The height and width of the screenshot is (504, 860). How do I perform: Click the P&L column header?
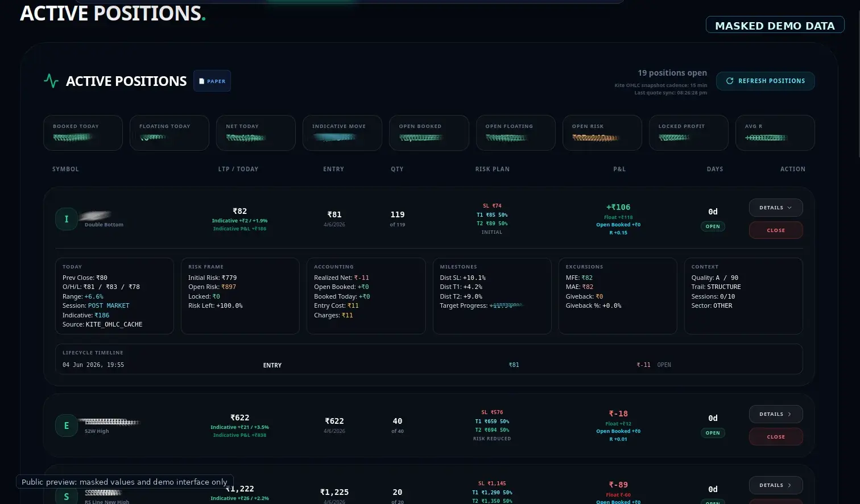[x=619, y=169]
